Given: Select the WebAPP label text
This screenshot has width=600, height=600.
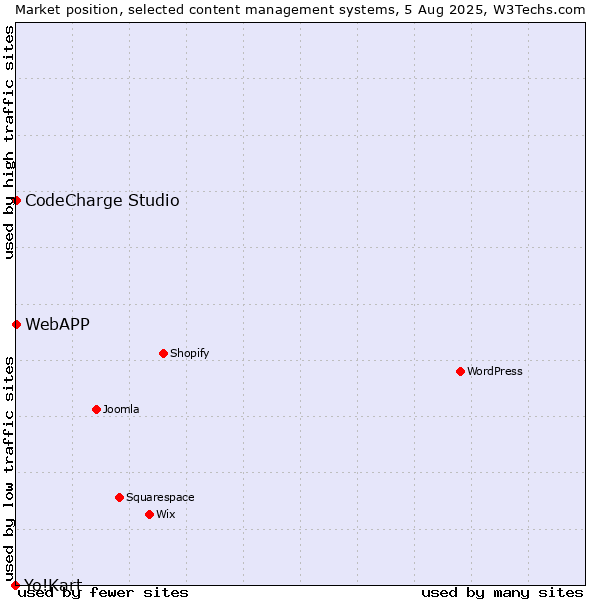Looking at the screenshot, I should (57, 324).
